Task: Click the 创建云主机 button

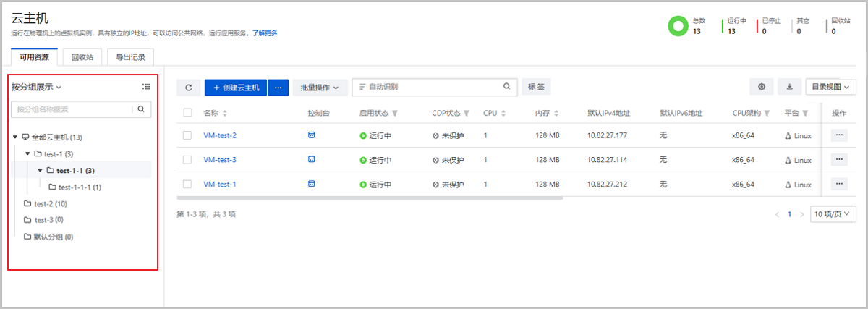Action: [236, 88]
